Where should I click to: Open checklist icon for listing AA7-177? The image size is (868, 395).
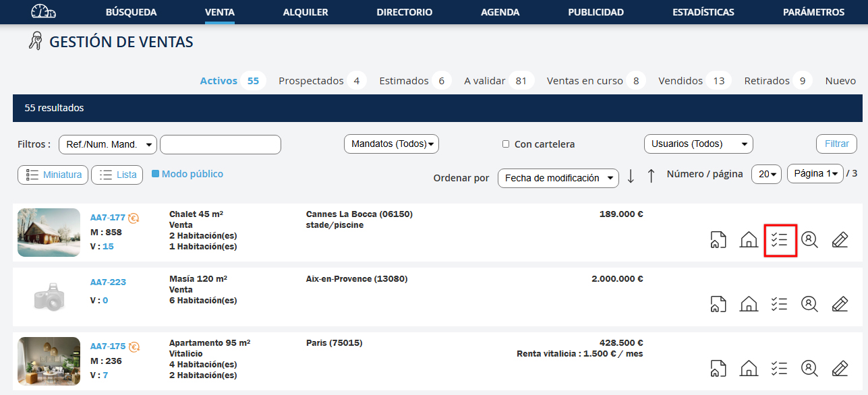click(x=780, y=240)
